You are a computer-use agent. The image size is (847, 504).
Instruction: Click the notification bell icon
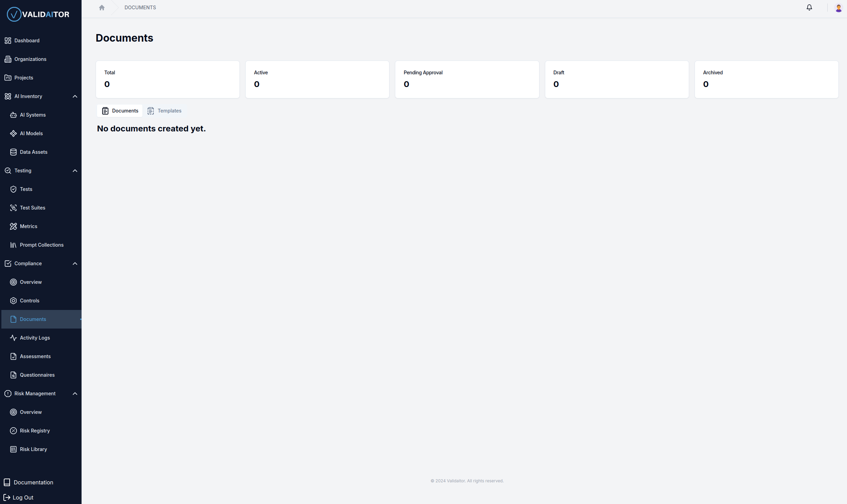[809, 7]
